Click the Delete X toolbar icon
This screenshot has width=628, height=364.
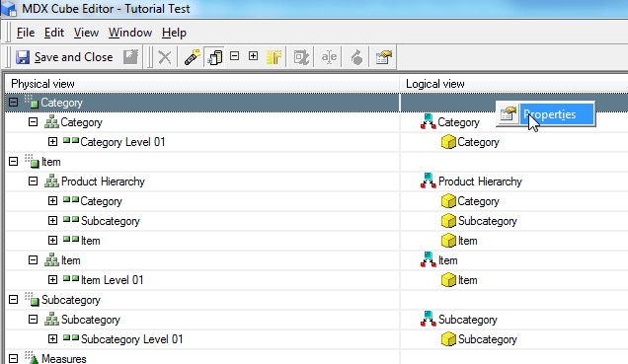(165, 57)
